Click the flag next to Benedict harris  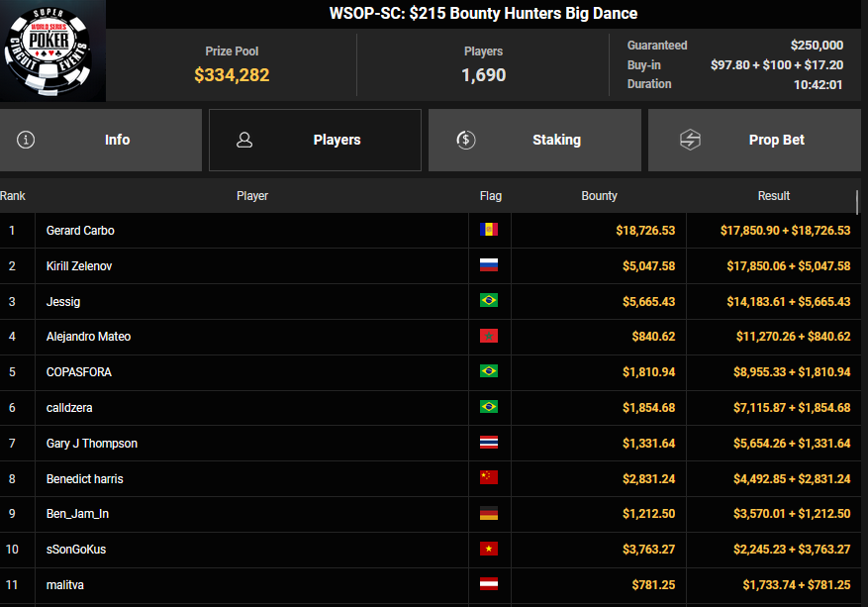pos(488,478)
